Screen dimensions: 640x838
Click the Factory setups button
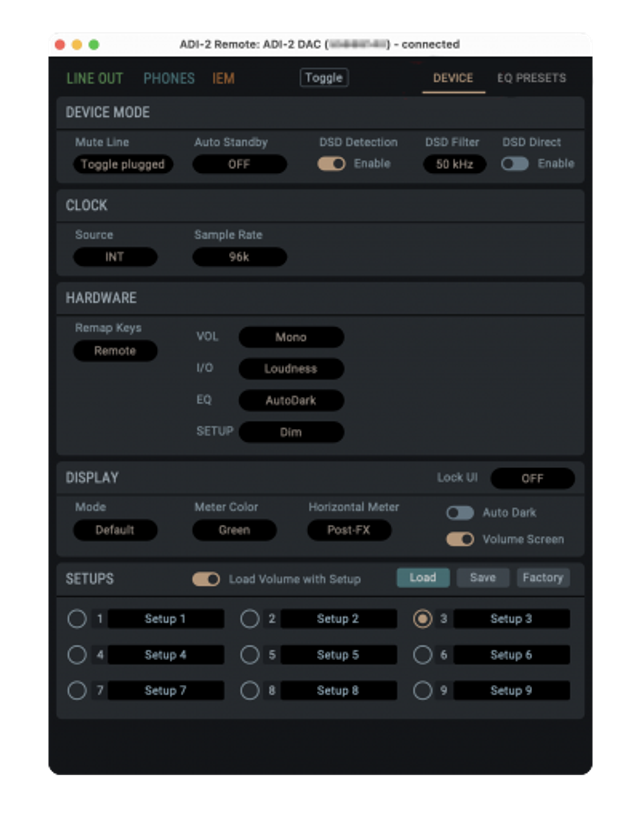coord(543,578)
